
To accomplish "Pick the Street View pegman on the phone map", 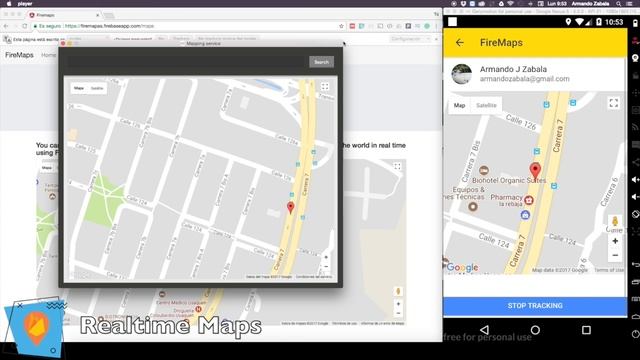I will pos(615,221).
